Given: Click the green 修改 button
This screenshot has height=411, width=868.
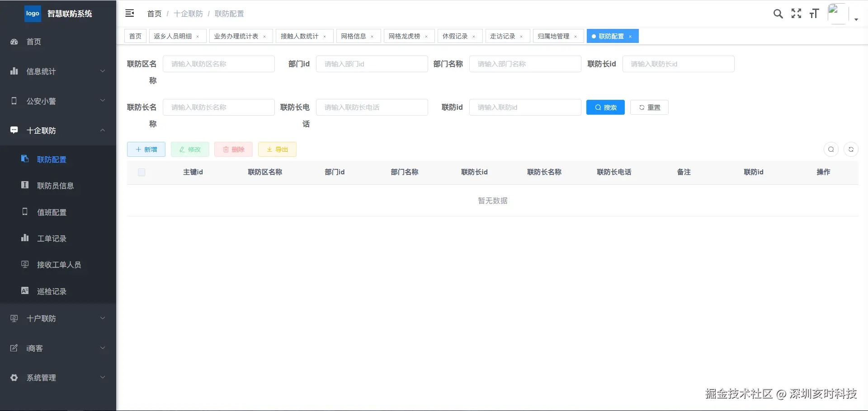Looking at the screenshot, I should [190, 149].
